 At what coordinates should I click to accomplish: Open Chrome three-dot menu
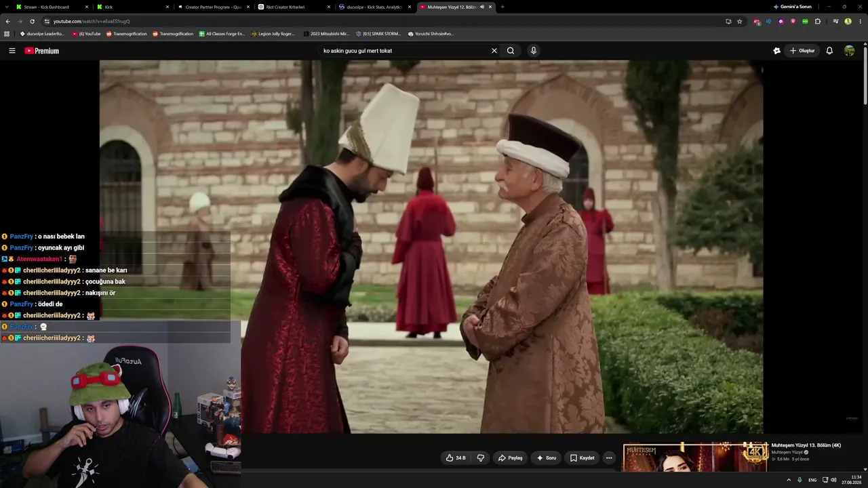click(860, 21)
